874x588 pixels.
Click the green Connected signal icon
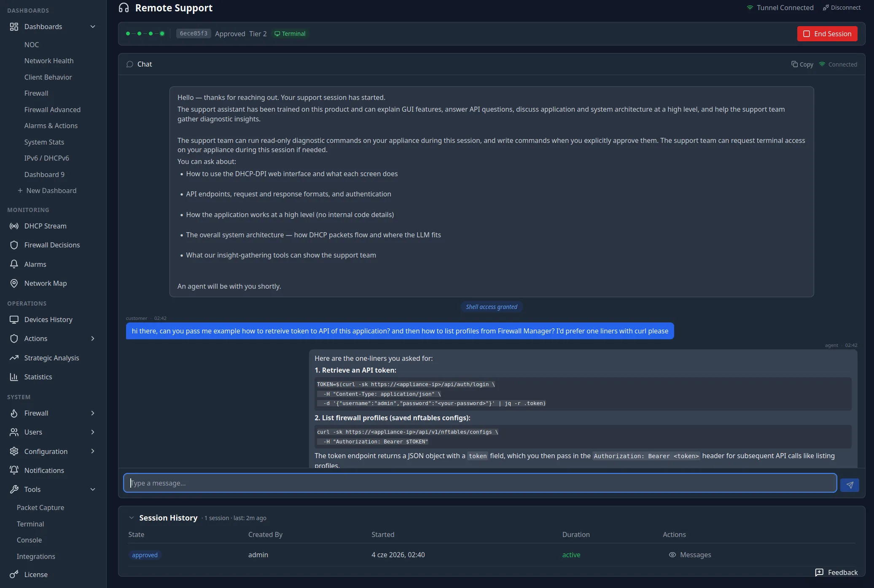(822, 64)
